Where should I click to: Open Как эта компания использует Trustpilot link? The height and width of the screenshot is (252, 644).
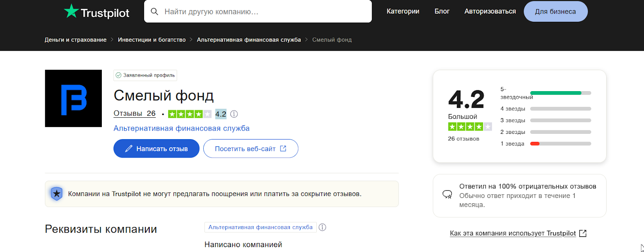513,233
